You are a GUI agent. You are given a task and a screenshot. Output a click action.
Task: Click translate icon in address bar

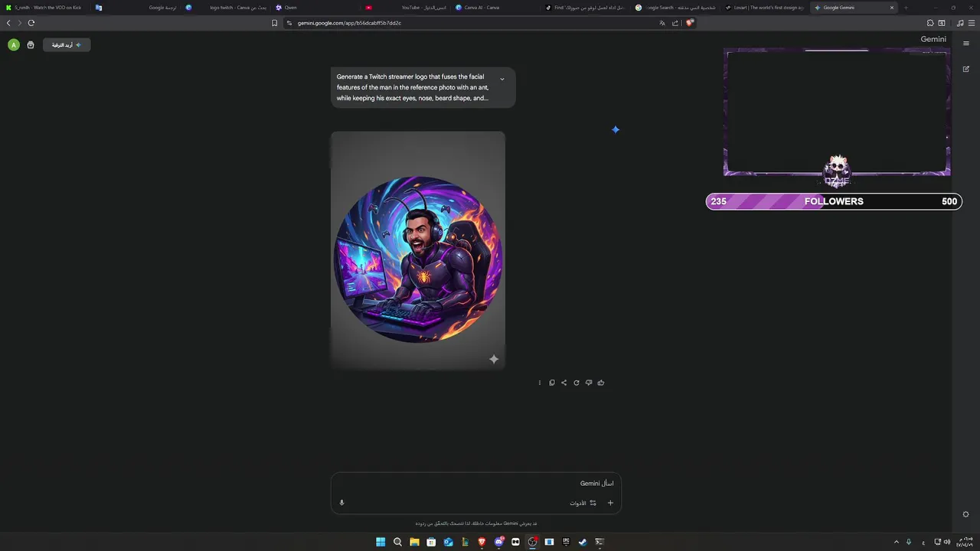[x=662, y=23]
